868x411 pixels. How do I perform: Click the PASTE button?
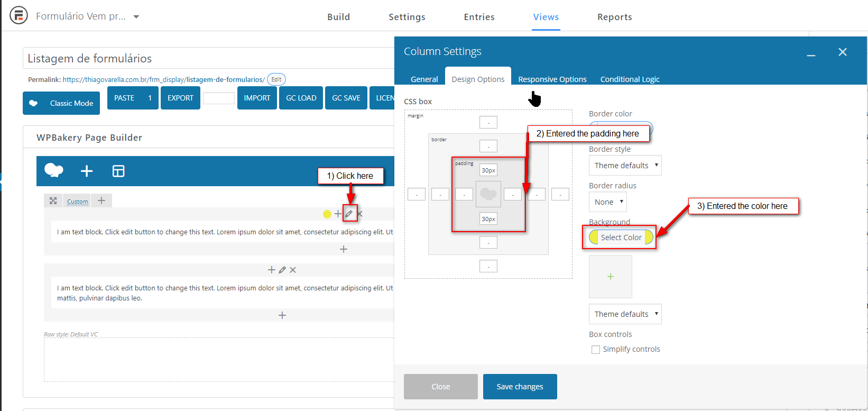[133, 98]
